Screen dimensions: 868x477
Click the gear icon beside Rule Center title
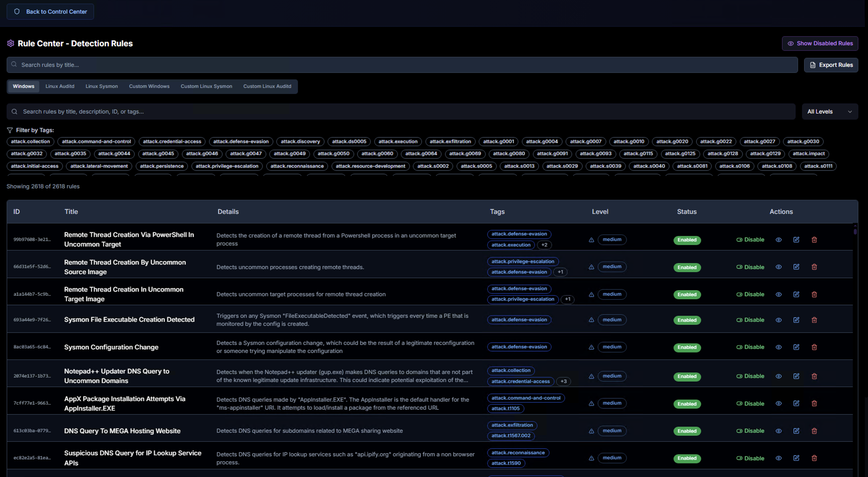pos(11,43)
